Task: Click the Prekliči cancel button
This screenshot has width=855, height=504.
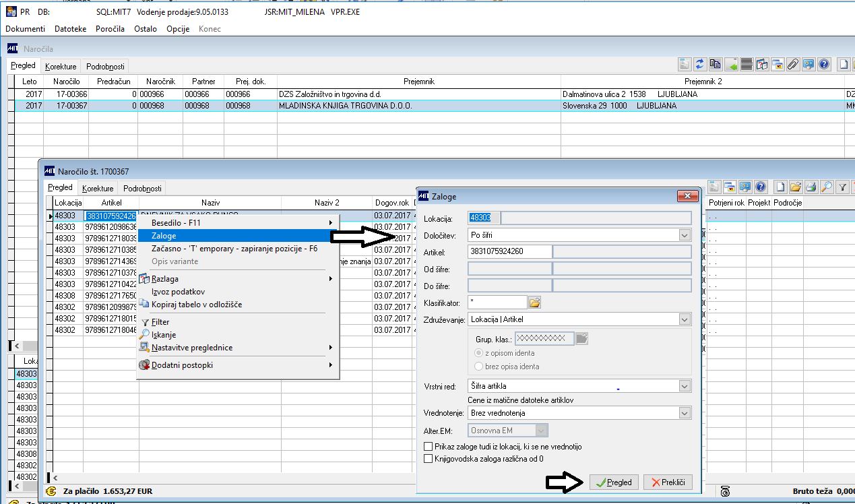Action: pos(668,482)
